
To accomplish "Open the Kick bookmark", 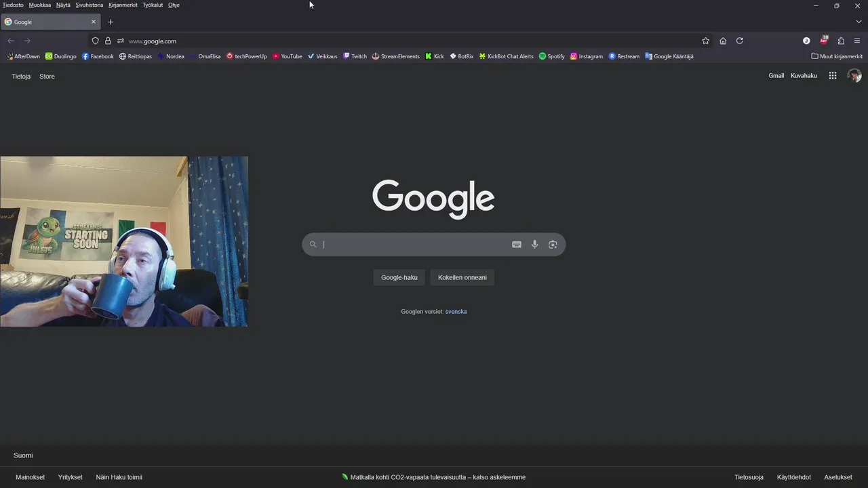I will click(435, 56).
